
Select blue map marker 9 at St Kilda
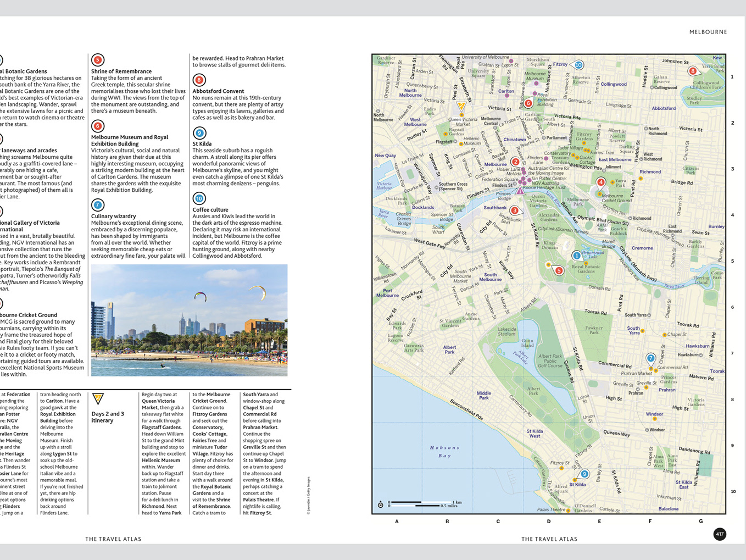[584, 474]
